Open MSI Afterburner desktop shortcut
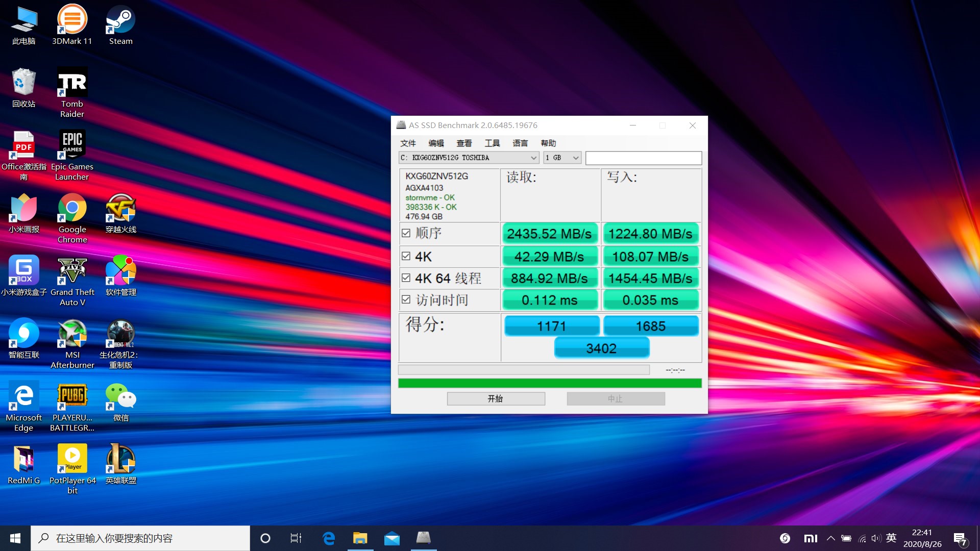The image size is (980, 551). (72, 334)
